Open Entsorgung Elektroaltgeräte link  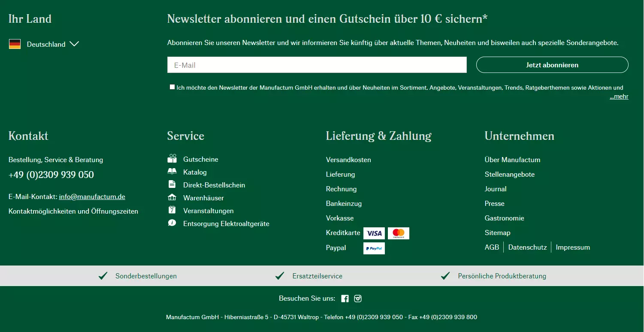226,223
